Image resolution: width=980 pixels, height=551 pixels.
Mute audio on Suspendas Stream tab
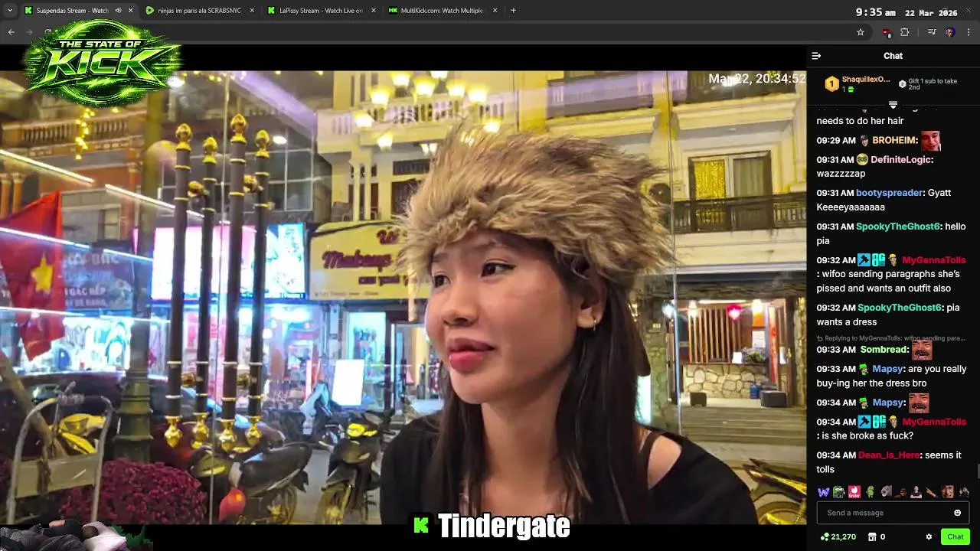118,11
